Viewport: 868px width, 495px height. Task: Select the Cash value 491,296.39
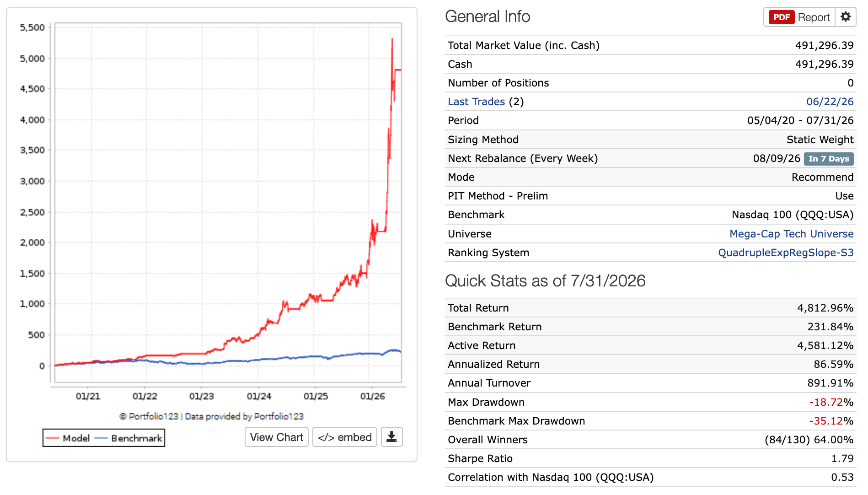tap(824, 64)
